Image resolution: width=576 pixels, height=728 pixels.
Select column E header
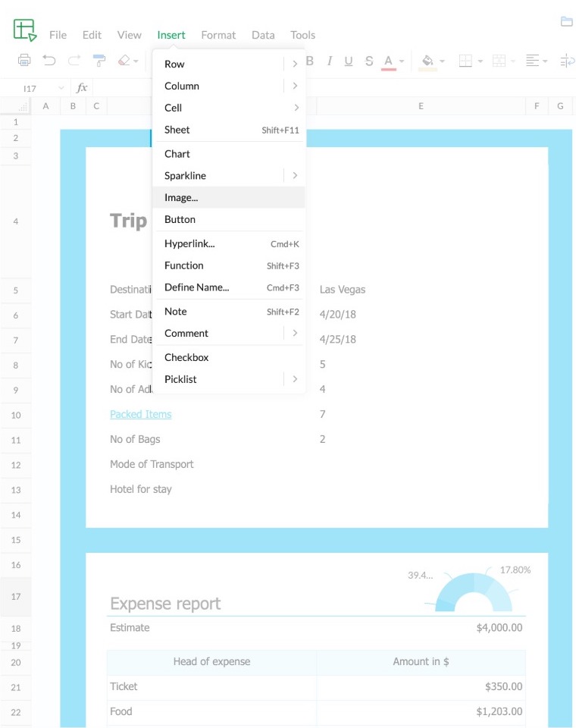(421, 106)
